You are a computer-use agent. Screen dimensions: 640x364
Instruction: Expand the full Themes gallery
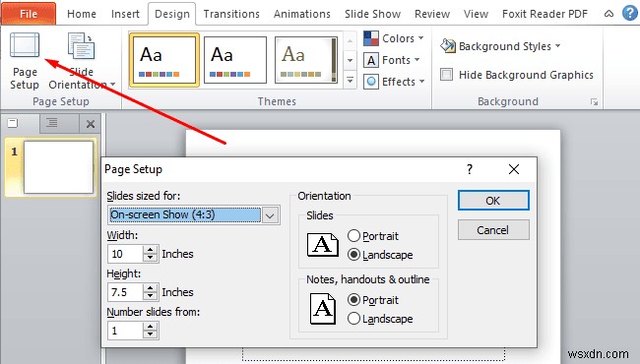[x=350, y=80]
